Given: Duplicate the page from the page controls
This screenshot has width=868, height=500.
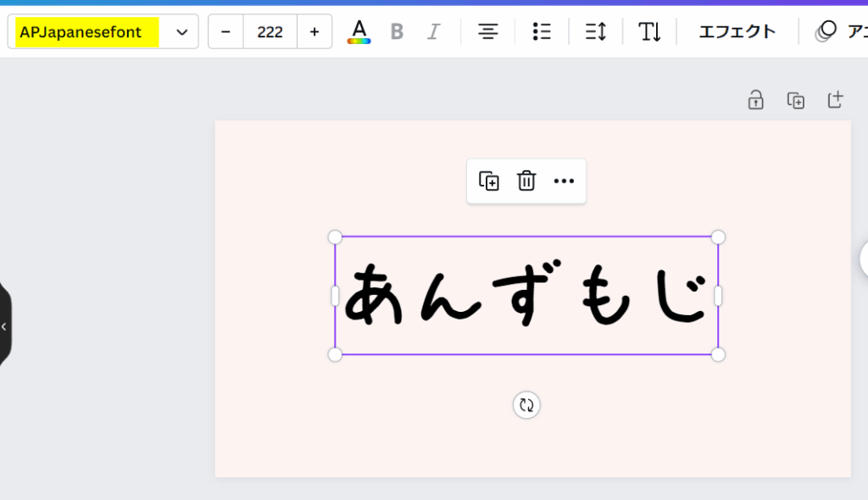Looking at the screenshot, I should (795, 101).
